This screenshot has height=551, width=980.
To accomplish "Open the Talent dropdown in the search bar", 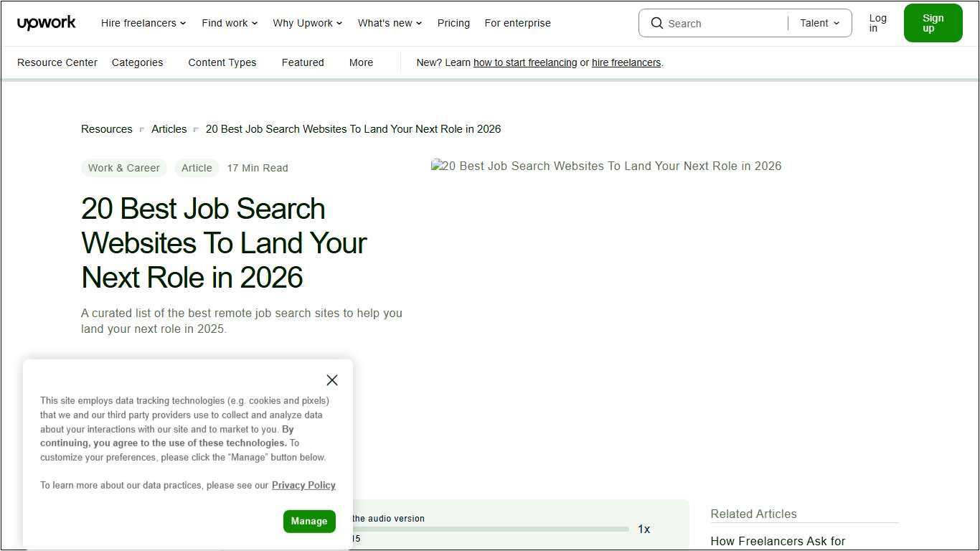I will [x=818, y=23].
